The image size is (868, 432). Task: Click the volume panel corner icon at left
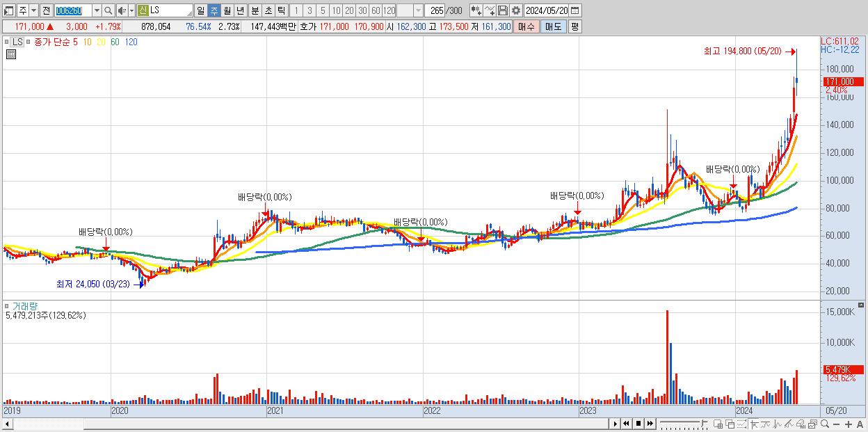[x=7, y=305]
